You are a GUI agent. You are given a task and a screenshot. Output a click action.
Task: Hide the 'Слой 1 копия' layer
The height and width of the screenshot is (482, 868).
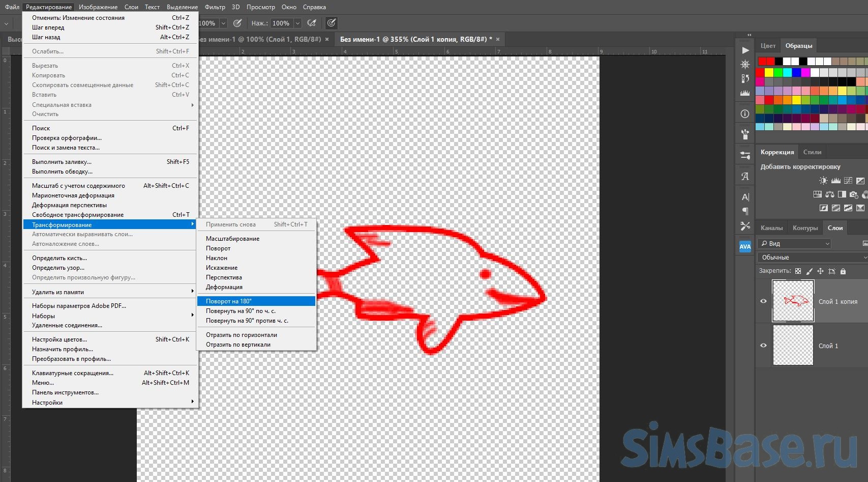click(x=763, y=301)
